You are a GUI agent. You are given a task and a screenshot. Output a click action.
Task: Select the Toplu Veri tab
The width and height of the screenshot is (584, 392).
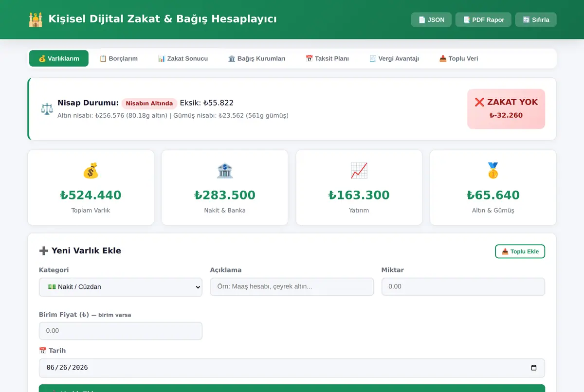(458, 58)
